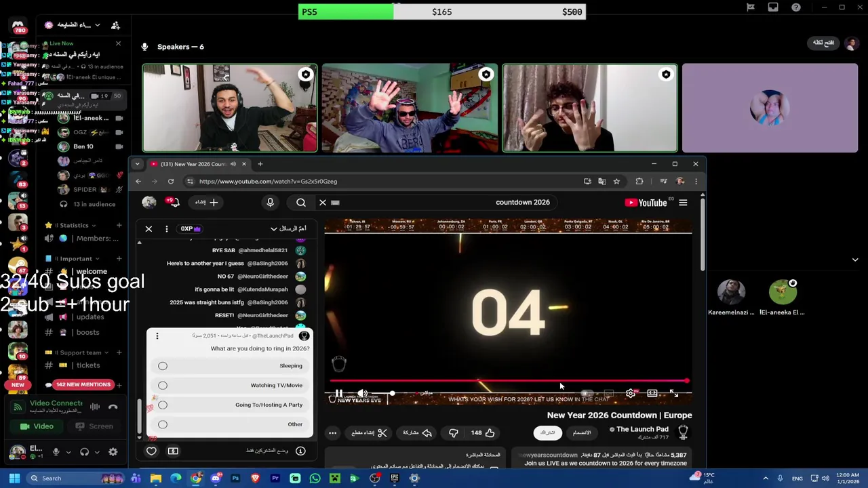Open live chat options three dots
The height and width of the screenshot is (488, 868).
166,228
